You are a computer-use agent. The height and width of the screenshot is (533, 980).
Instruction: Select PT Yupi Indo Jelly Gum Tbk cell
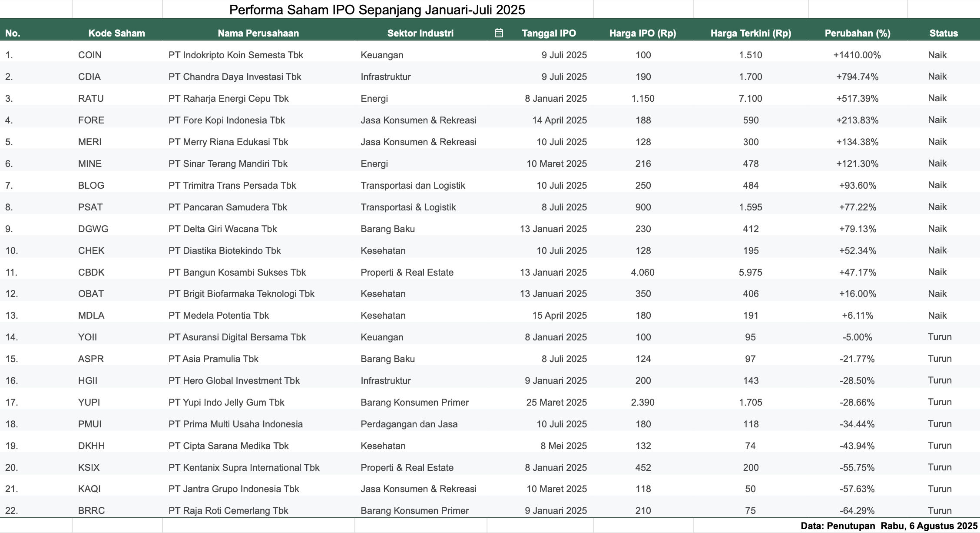coord(226,402)
